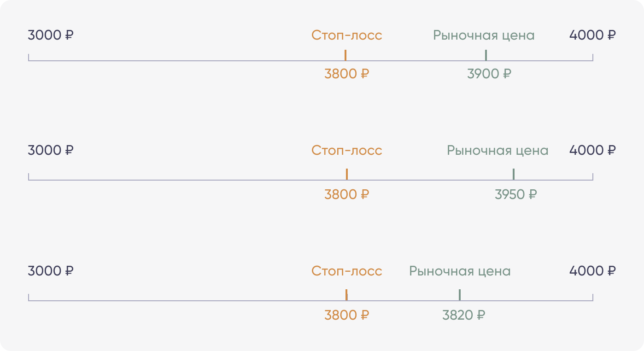Click the 4000 ₽ label of the middle scale
Image resolution: width=644 pixels, height=351 pixels.
(x=592, y=151)
